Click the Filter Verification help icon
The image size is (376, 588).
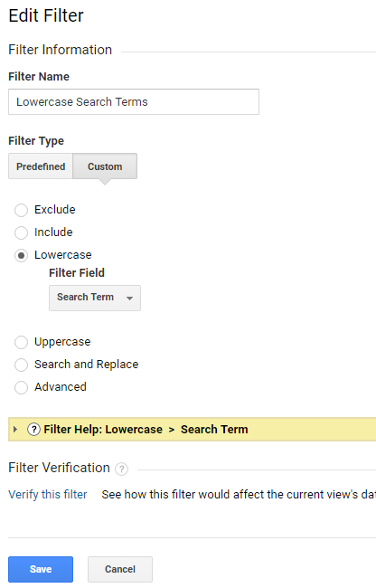point(121,469)
